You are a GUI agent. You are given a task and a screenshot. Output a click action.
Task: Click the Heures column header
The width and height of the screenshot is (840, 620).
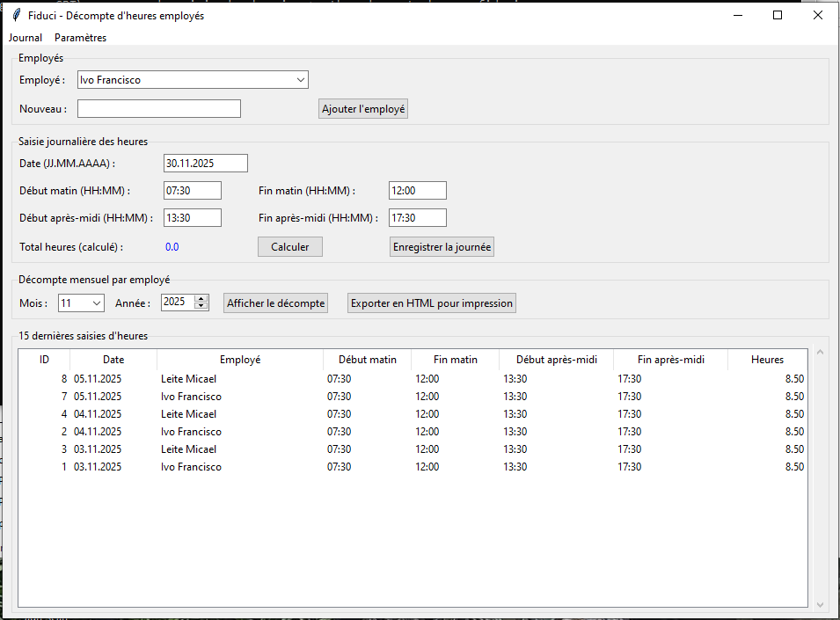(766, 360)
